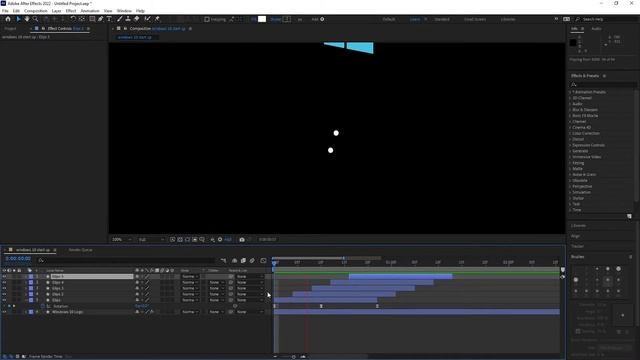Expand the Elips 4 layer properties
Image resolution: width=640 pixels, height=360 pixels.
[x=26, y=282]
